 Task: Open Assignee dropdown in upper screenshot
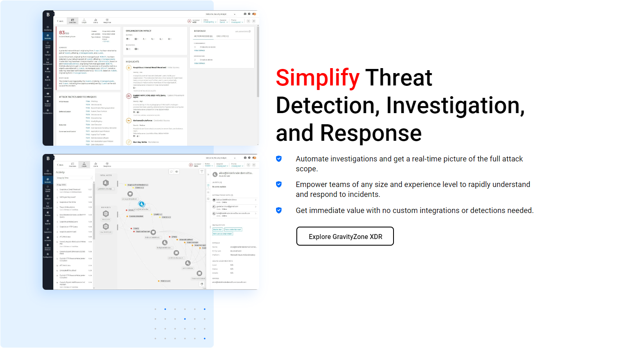(223, 21)
